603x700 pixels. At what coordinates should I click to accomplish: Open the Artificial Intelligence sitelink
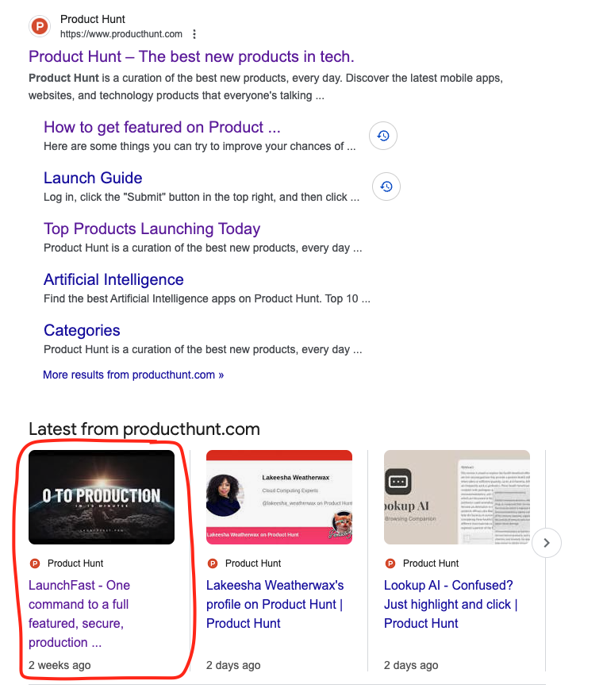pos(113,279)
